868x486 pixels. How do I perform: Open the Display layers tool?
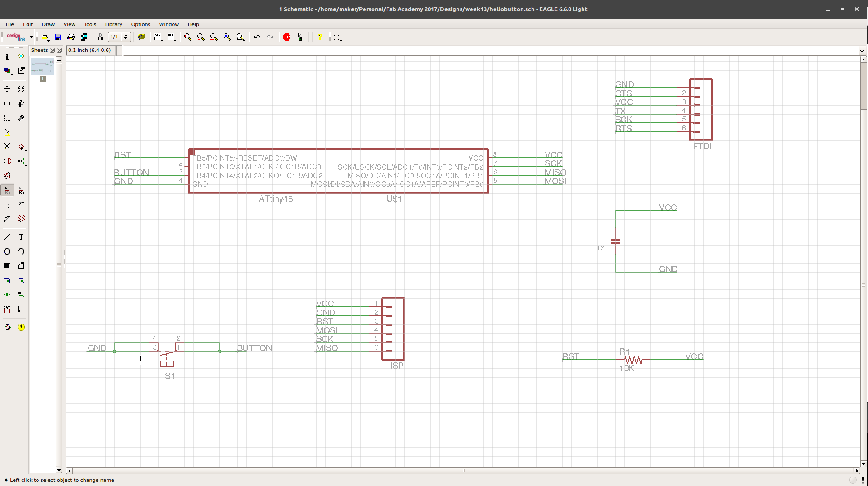[x=7, y=71]
